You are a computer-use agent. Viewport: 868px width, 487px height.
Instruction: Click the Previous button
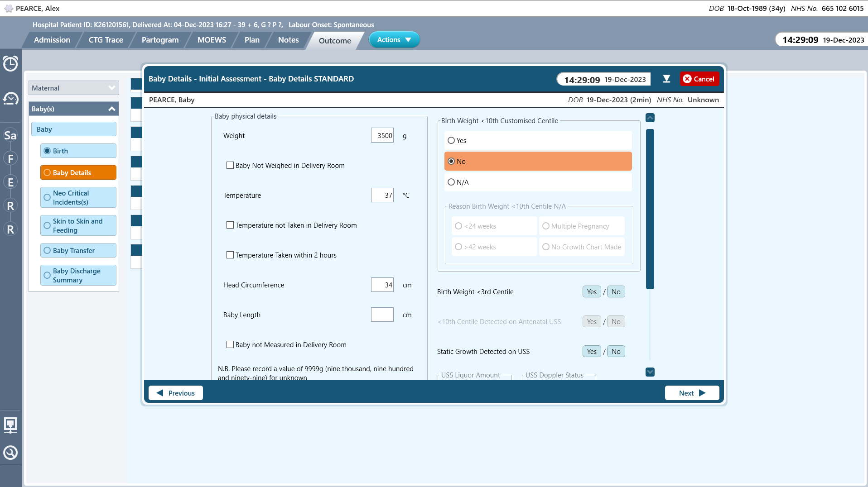[x=176, y=393]
